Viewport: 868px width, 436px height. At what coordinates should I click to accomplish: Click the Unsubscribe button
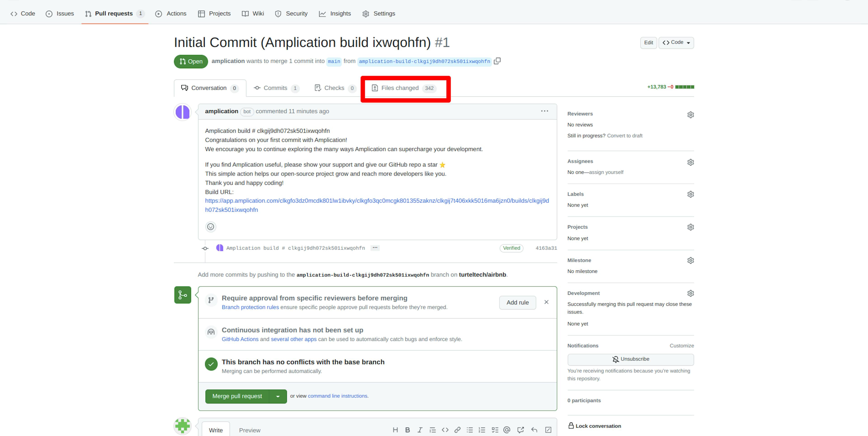tap(630, 359)
